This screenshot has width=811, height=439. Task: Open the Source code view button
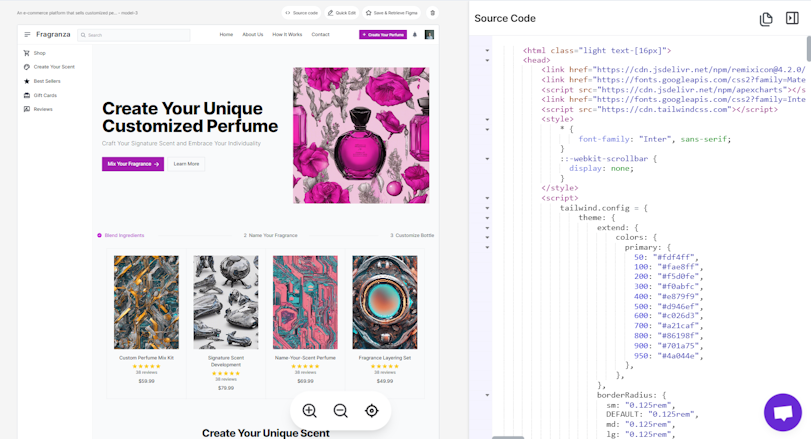tap(302, 13)
